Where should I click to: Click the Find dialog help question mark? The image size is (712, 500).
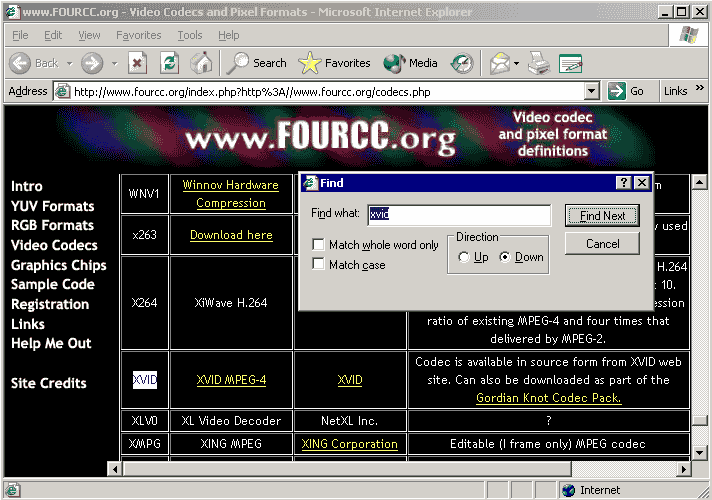tap(624, 183)
